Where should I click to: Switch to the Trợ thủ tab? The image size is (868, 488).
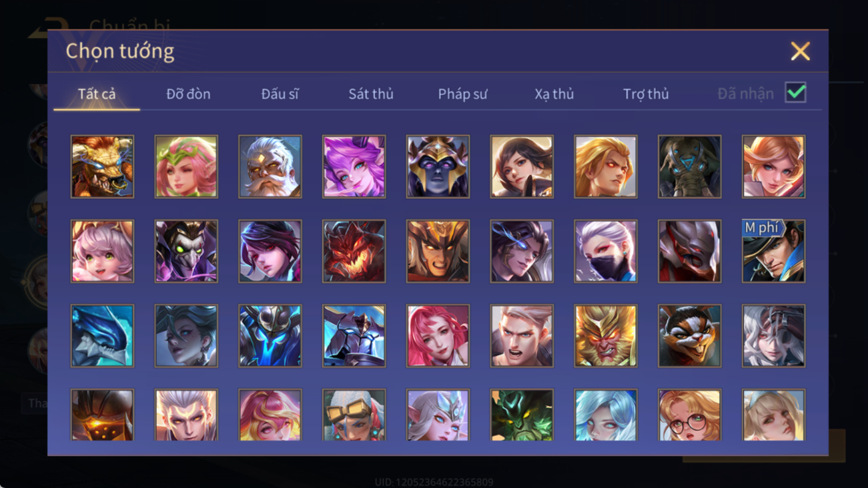point(646,94)
